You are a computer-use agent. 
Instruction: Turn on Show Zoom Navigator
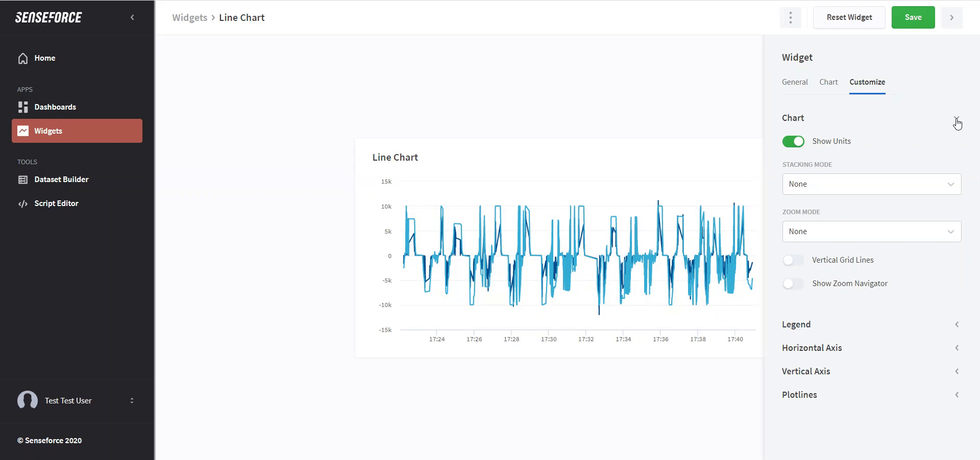point(793,284)
